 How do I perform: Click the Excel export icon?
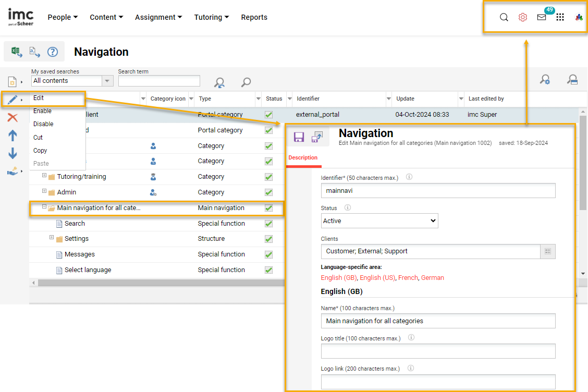(x=16, y=52)
